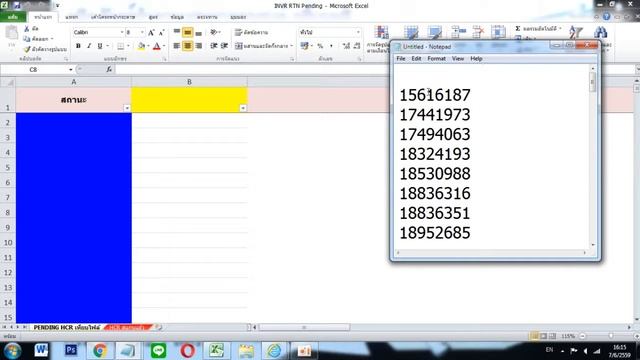The width and height of the screenshot is (640, 360).
Task: Click the decrease decimal icon
Action: click(356, 46)
